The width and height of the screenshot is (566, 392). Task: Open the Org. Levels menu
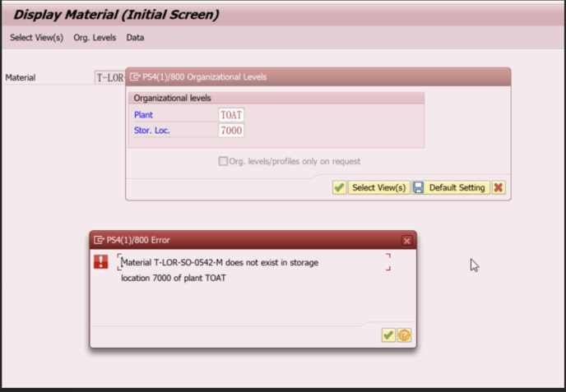tap(95, 38)
